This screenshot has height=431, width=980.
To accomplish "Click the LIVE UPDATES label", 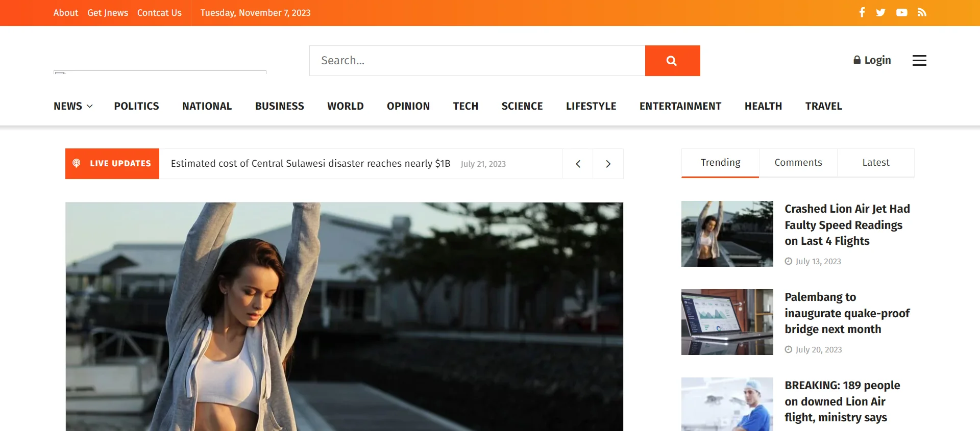I will [x=120, y=164].
